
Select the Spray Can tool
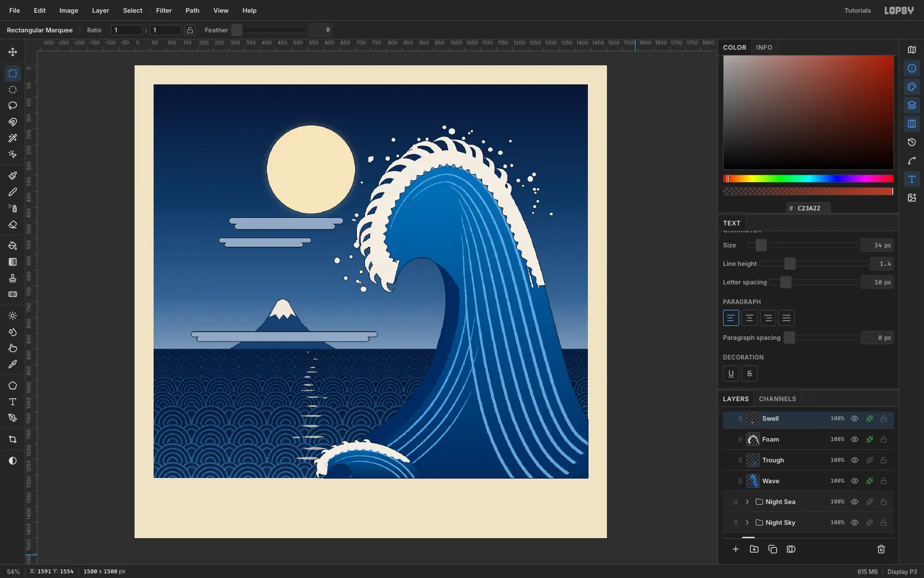[13, 208]
